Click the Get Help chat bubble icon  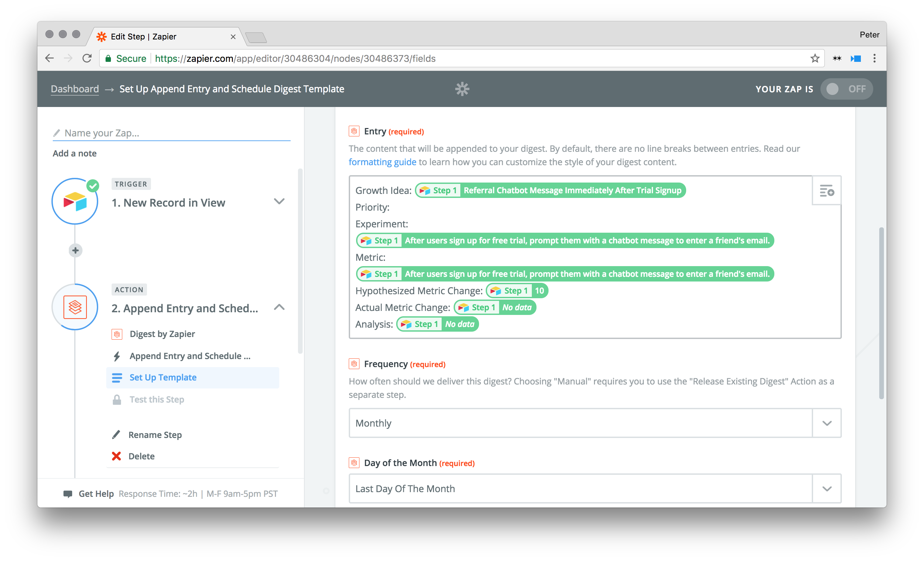[68, 493]
